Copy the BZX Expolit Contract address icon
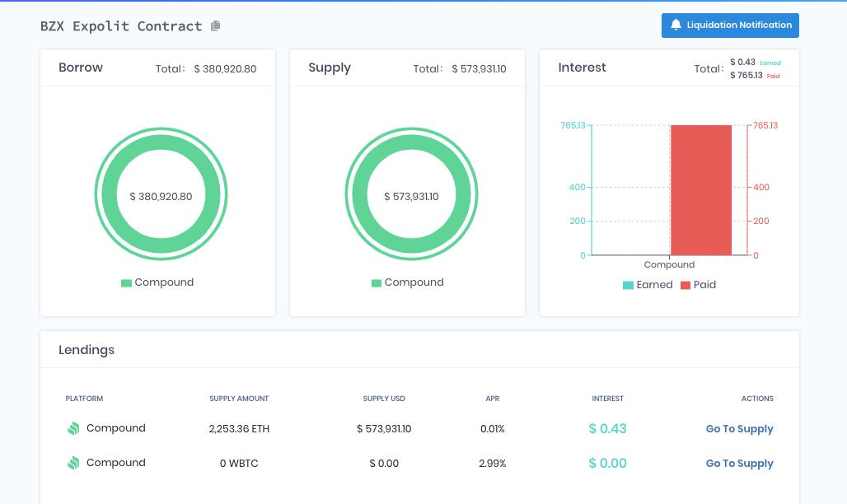Image resolution: width=847 pixels, height=504 pixels. (216, 26)
